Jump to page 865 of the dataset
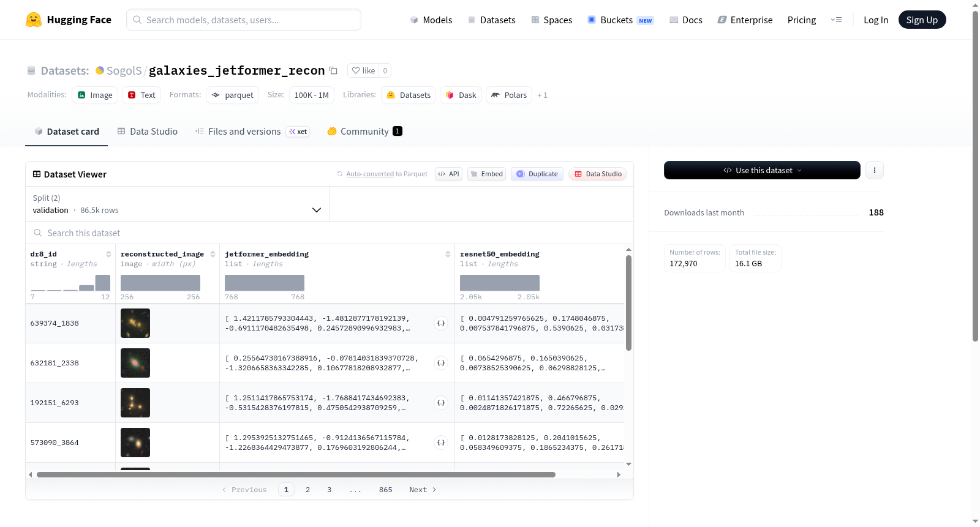 (x=386, y=490)
